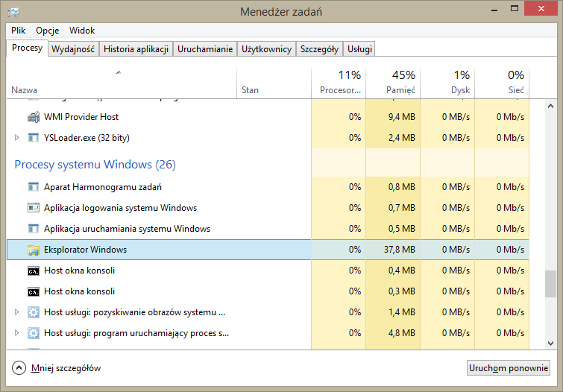Click the 0,8 MB memory value
The width and height of the screenshot is (563, 392).
pos(402,187)
